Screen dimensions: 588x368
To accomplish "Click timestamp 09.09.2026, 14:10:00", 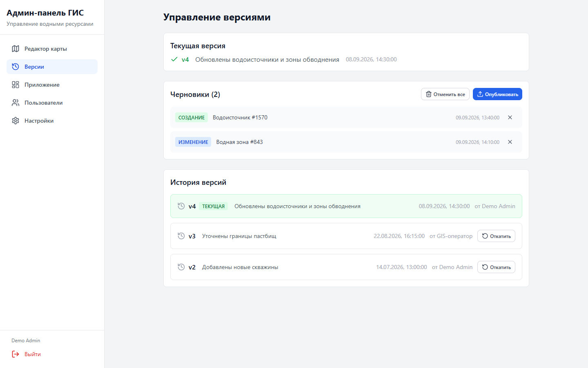I will 477,142.
